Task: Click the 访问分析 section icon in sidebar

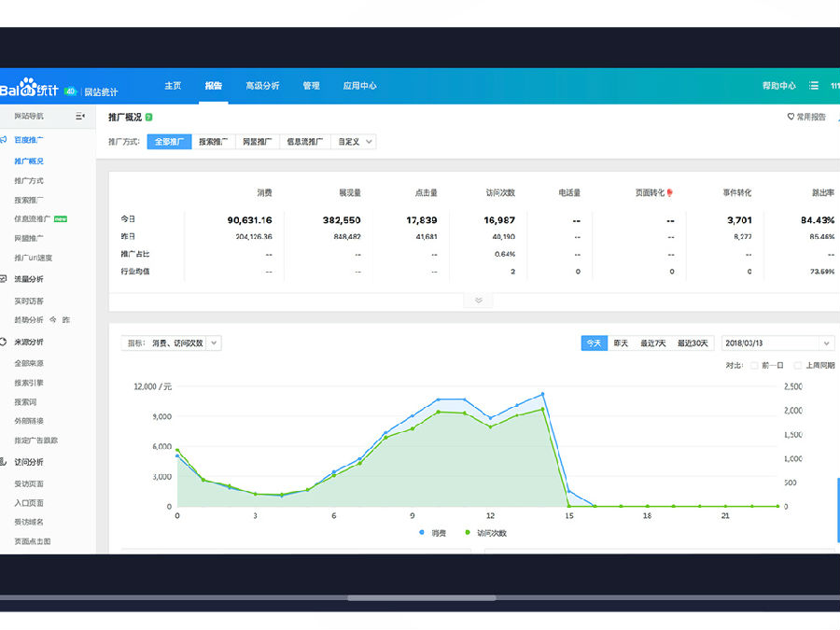Action: click(6, 462)
